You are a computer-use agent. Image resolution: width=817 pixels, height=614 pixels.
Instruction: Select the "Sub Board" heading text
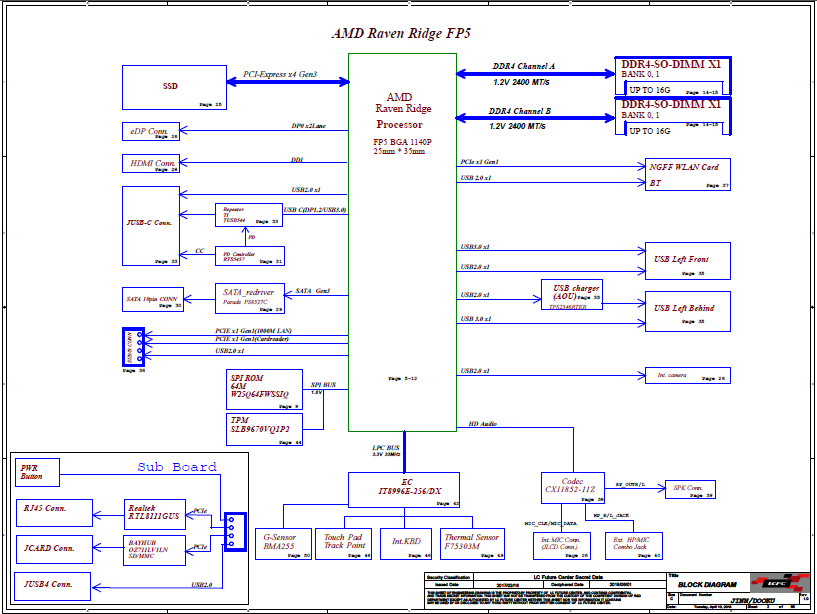pos(177,467)
